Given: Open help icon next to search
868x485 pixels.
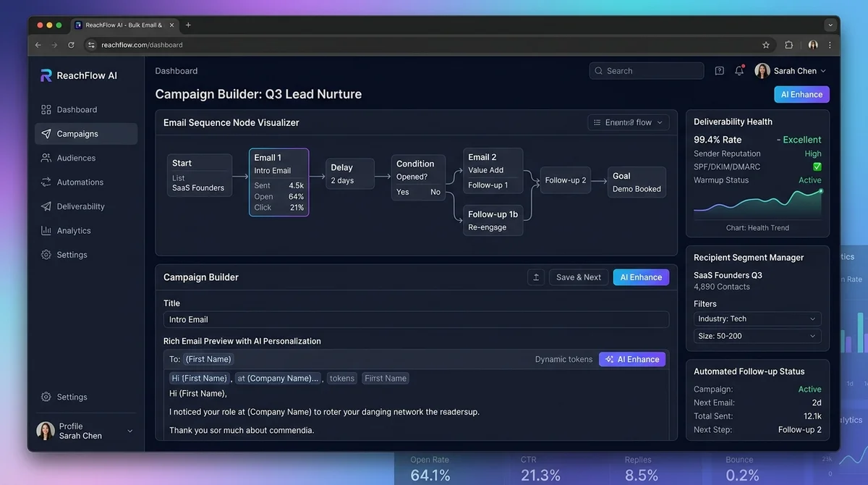Looking at the screenshot, I should point(719,71).
